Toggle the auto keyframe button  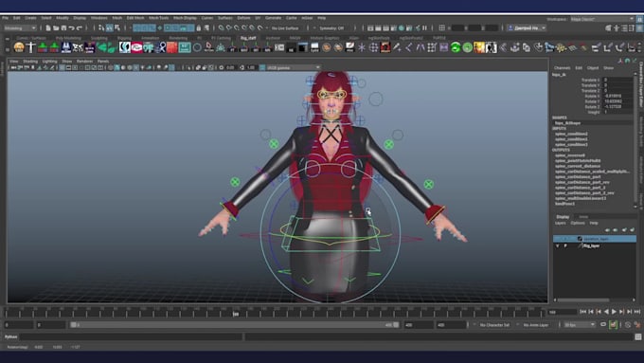pyautogui.click(x=613, y=325)
